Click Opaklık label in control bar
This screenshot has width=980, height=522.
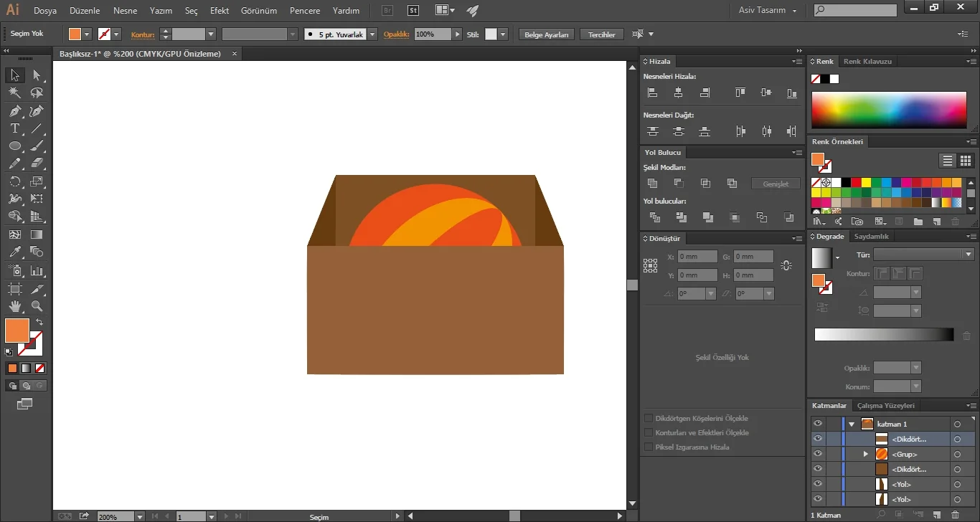click(396, 34)
